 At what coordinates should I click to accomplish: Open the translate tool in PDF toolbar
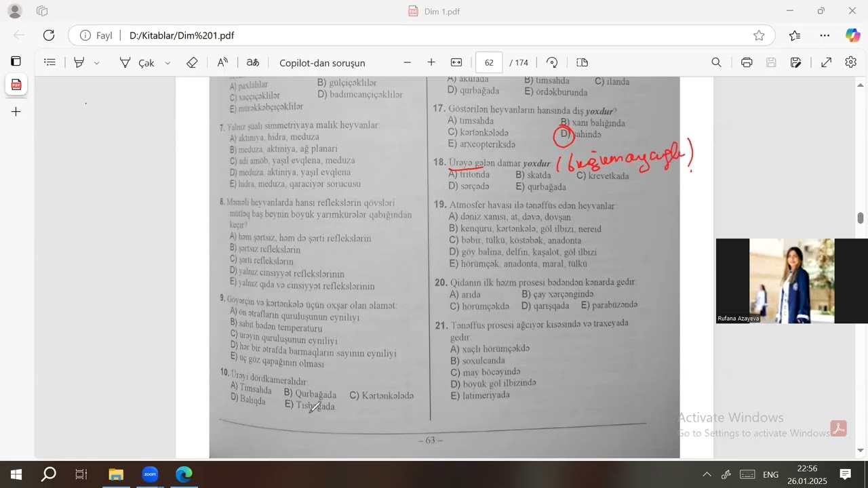253,62
